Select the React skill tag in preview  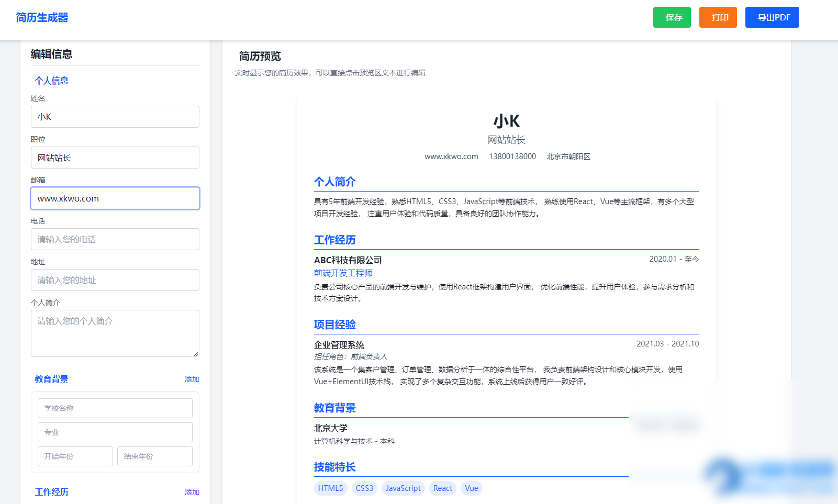pyautogui.click(x=442, y=488)
